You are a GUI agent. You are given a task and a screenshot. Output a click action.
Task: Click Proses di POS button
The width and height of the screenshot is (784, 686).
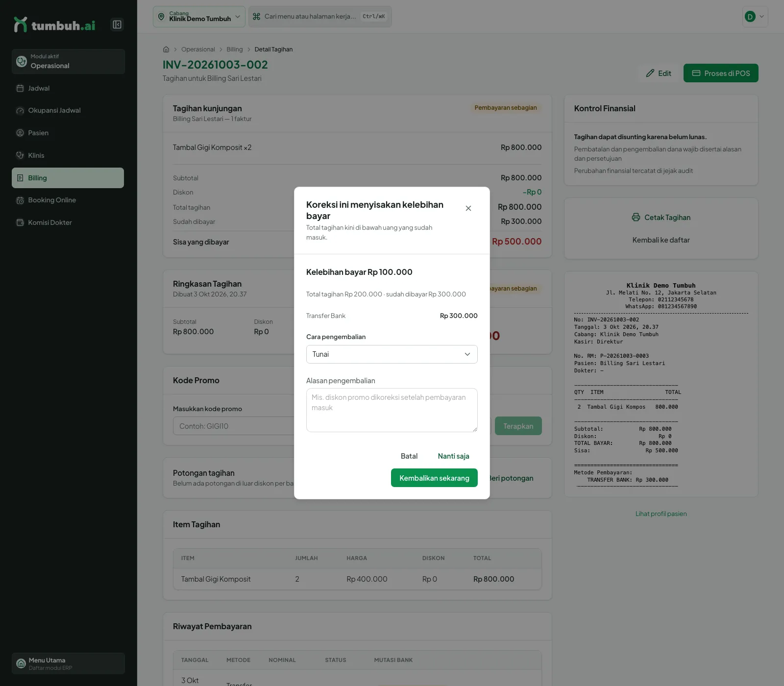[x=721, y=73]
